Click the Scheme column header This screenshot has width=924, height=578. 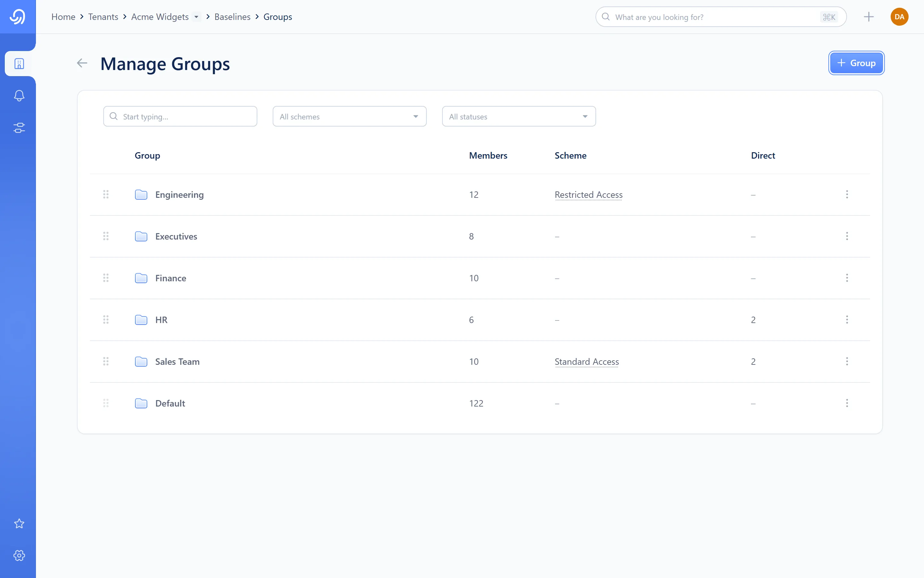570,156
